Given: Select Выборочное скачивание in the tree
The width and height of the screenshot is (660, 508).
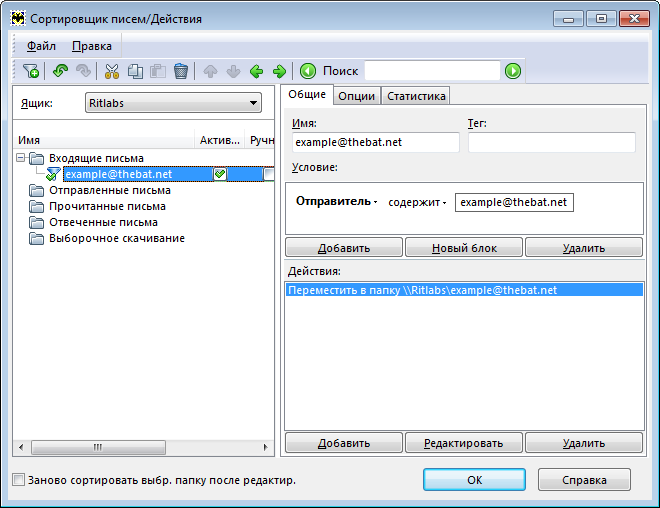Looking at the screenshot, I should pyautogui.click(x=117, y=238).
